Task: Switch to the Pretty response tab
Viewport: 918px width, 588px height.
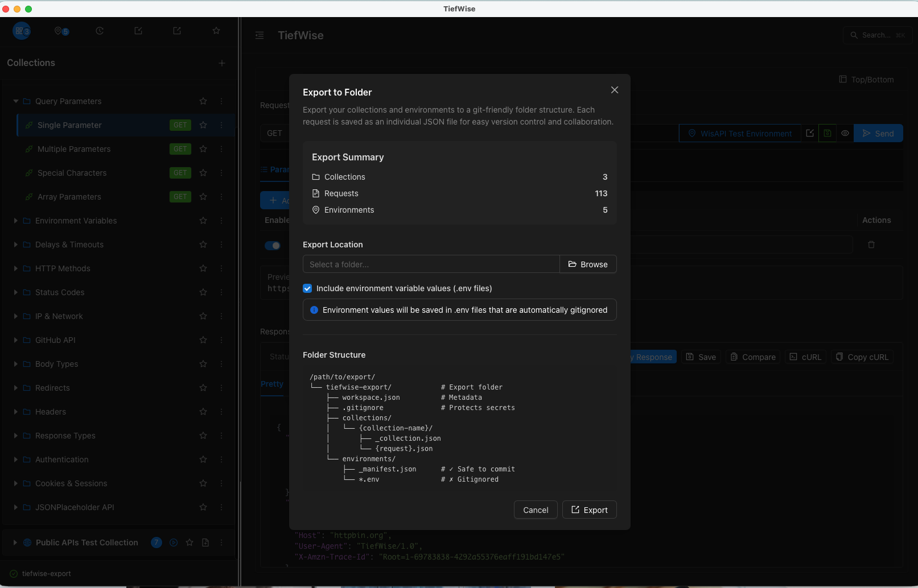Action: (272, 384)
